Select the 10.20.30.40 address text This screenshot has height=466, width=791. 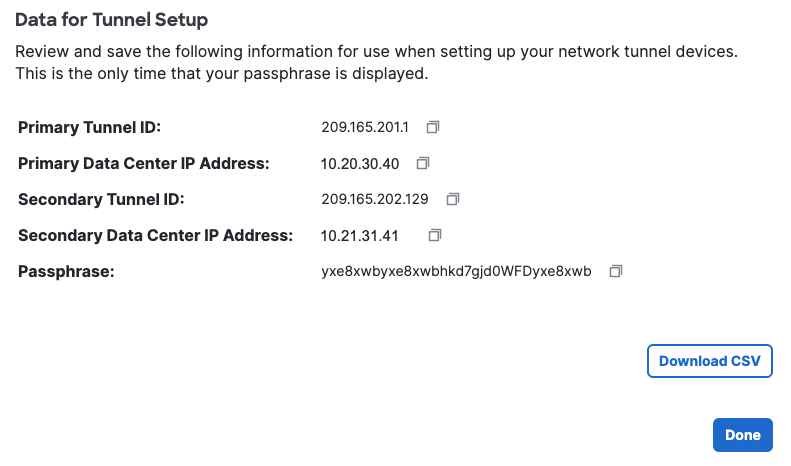[360, 164]
